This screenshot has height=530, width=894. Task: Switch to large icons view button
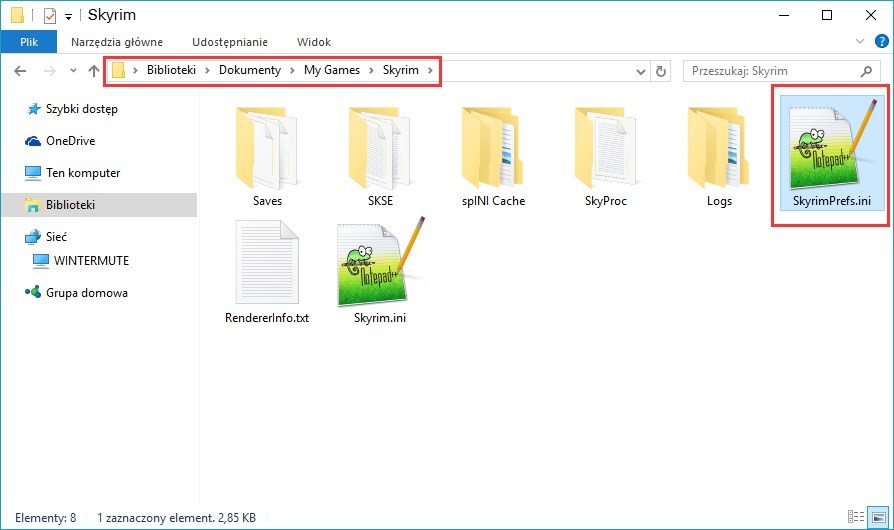(x=879, y=516)
